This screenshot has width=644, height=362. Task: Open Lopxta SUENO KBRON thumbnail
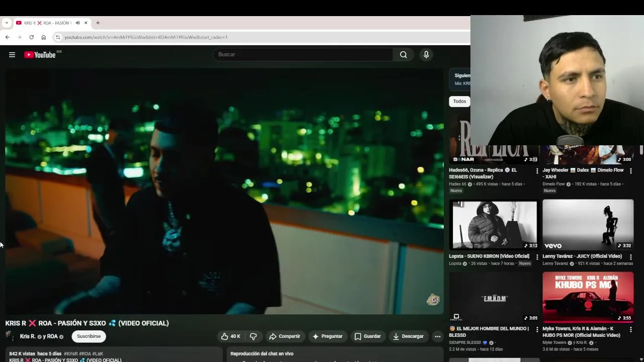494,224
